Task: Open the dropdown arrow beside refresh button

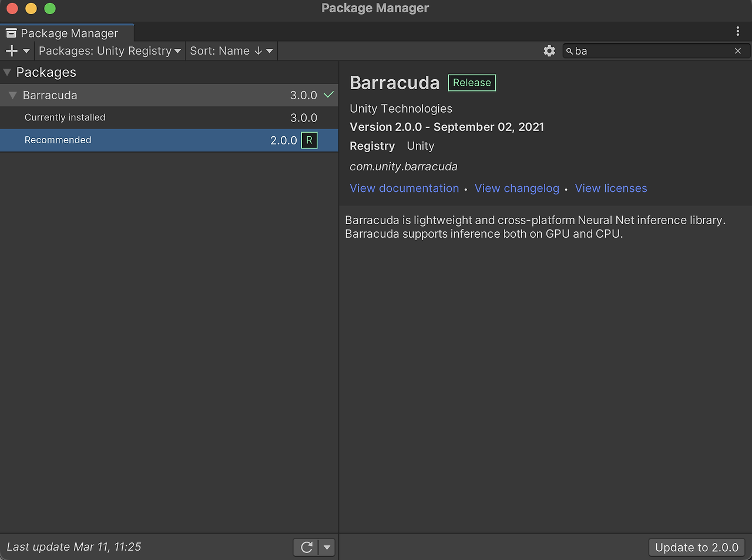Action: (327, 548)
